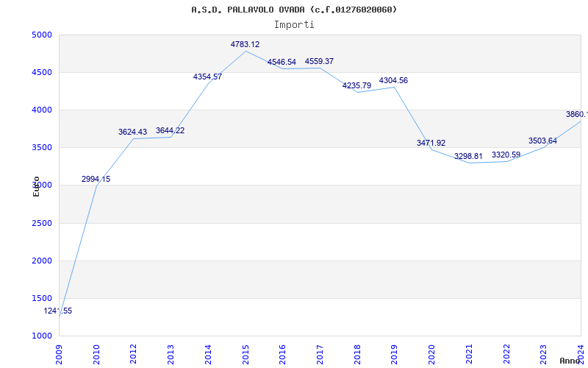Click the 4235.79 data label
Viewport: 588px width, 368px height.
356,85
